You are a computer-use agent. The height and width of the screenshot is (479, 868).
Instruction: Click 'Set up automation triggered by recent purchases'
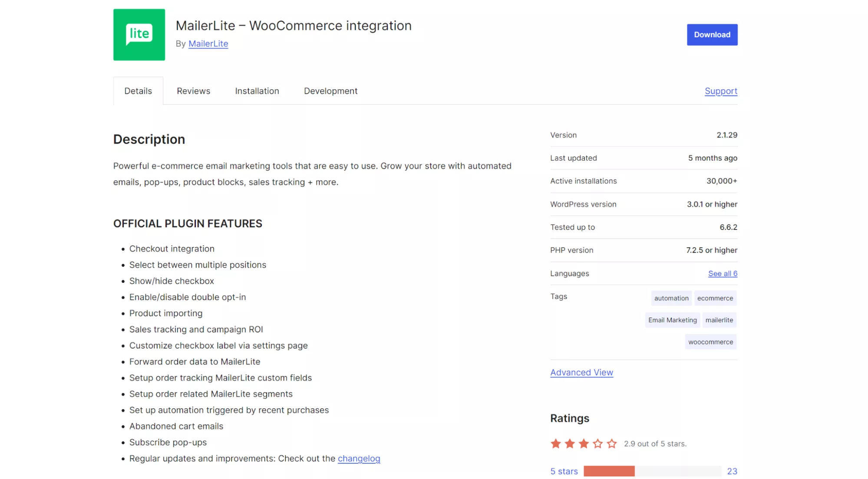tap(229, 410)
